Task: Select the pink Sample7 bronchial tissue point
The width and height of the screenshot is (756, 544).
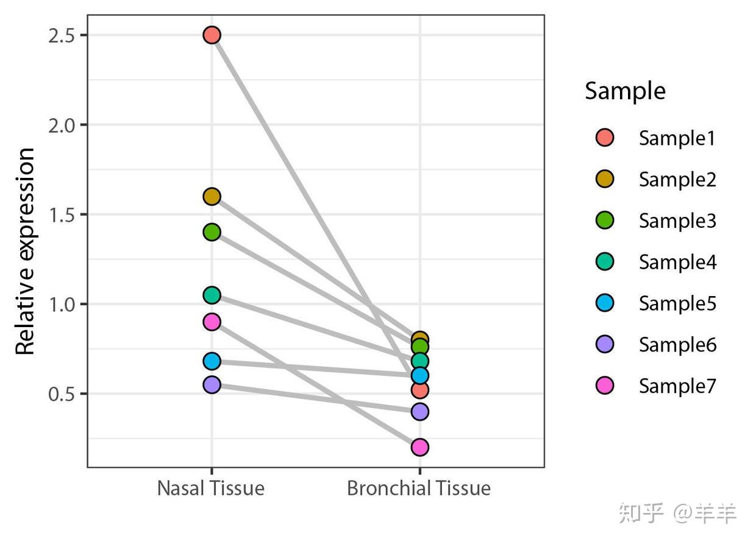Action: pyautogui.click(x=419, y=447)
